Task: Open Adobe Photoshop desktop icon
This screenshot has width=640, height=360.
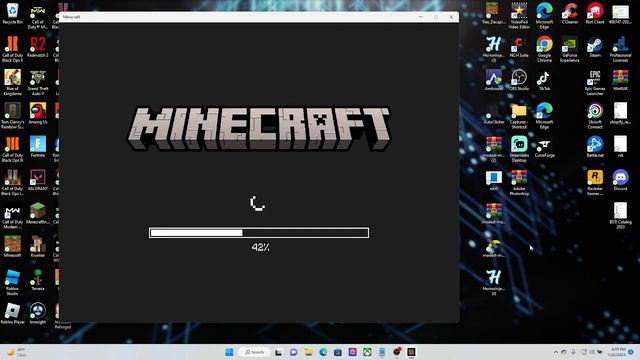Action: (519, 182)
